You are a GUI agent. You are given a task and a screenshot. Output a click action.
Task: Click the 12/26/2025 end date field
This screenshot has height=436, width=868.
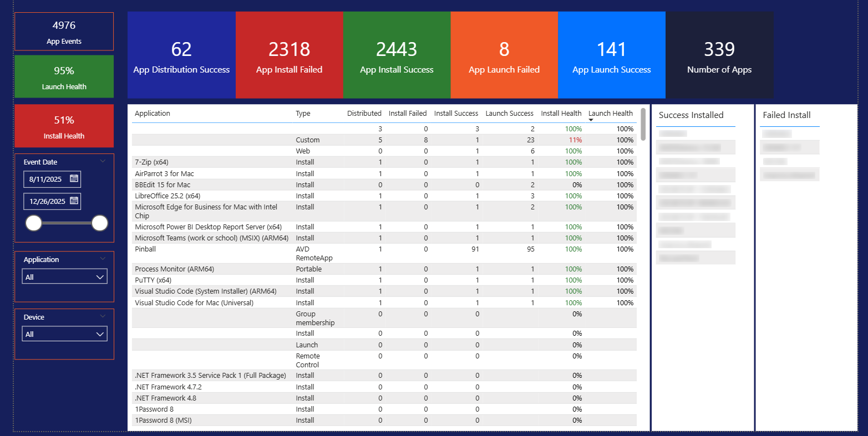47,202
